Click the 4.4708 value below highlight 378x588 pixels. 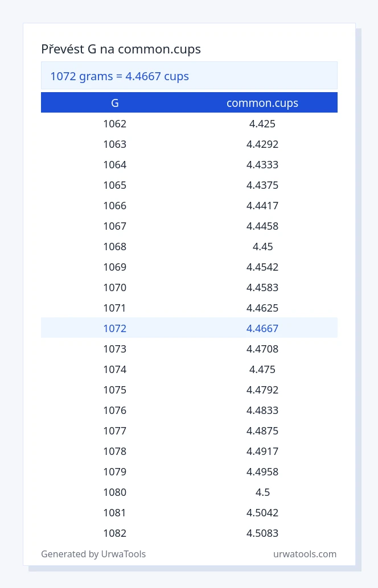pyautogui.click(x=262, y=349)
